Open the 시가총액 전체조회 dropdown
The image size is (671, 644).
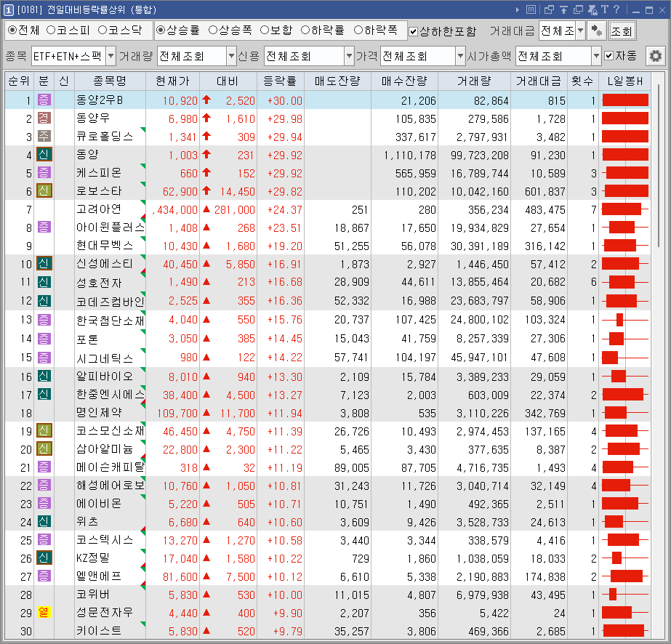coord(596,56)
